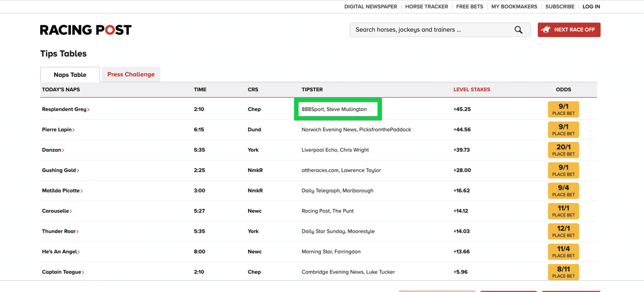Place bet 11/4 on He's An Angel

tap(563, 252)
